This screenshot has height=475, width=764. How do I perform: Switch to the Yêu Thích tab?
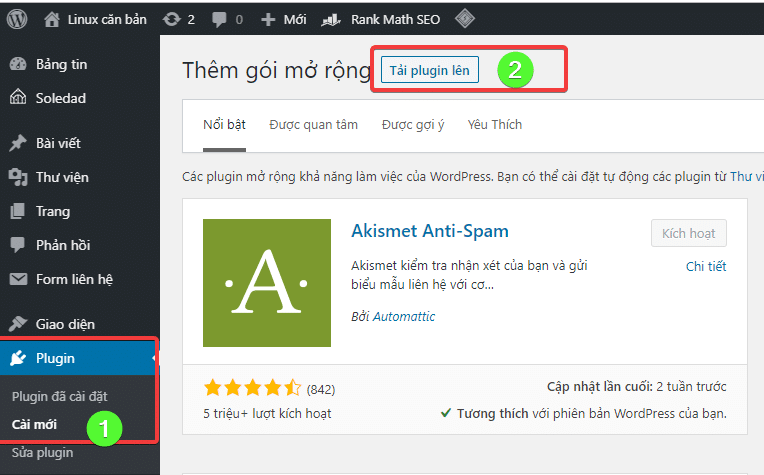(494, 125)
